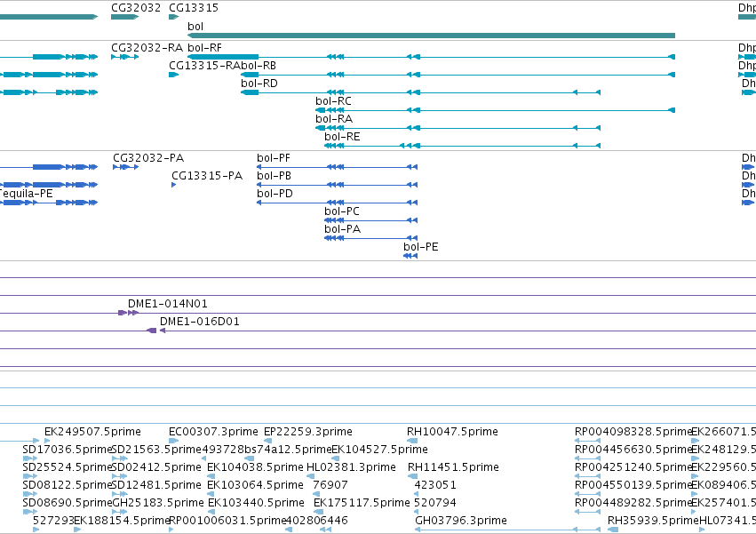Image resolution: width=756 pixels, height=534 pixels.
Task: Select EST EK188154.5prime
Action: (x=122, y=521)
